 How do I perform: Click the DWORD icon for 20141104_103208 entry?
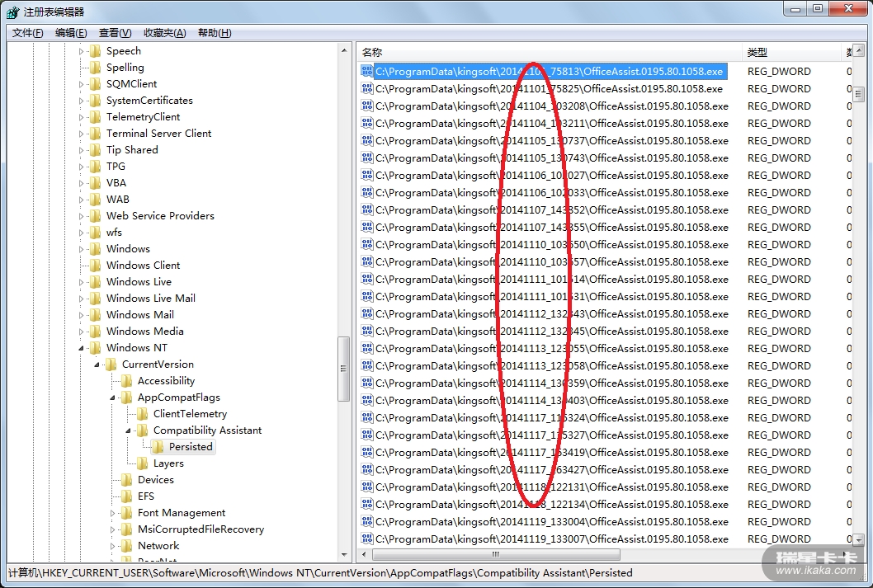tap(367, 105)
